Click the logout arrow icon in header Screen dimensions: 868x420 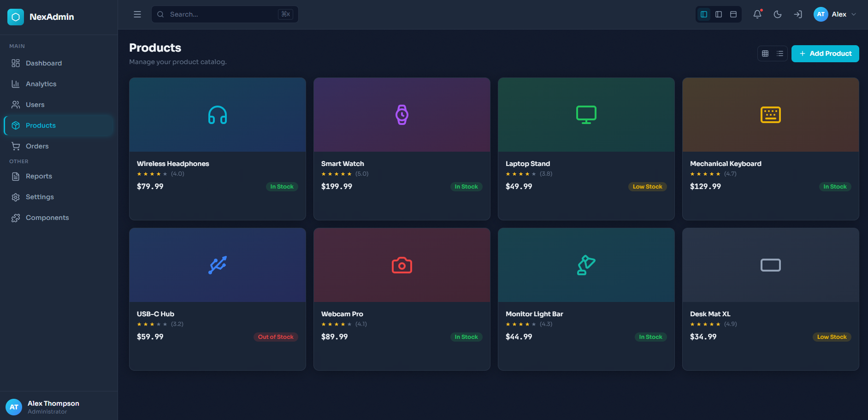(797, 14)
